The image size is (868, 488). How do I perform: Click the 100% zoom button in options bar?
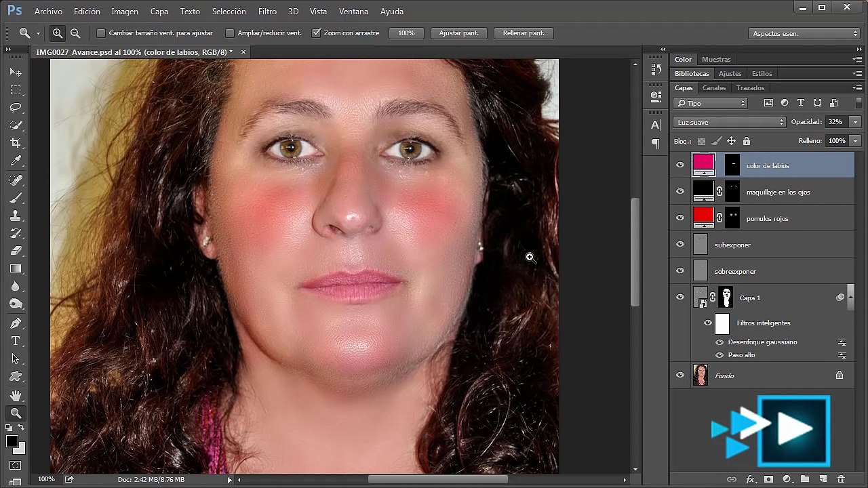tap(406, 33)
